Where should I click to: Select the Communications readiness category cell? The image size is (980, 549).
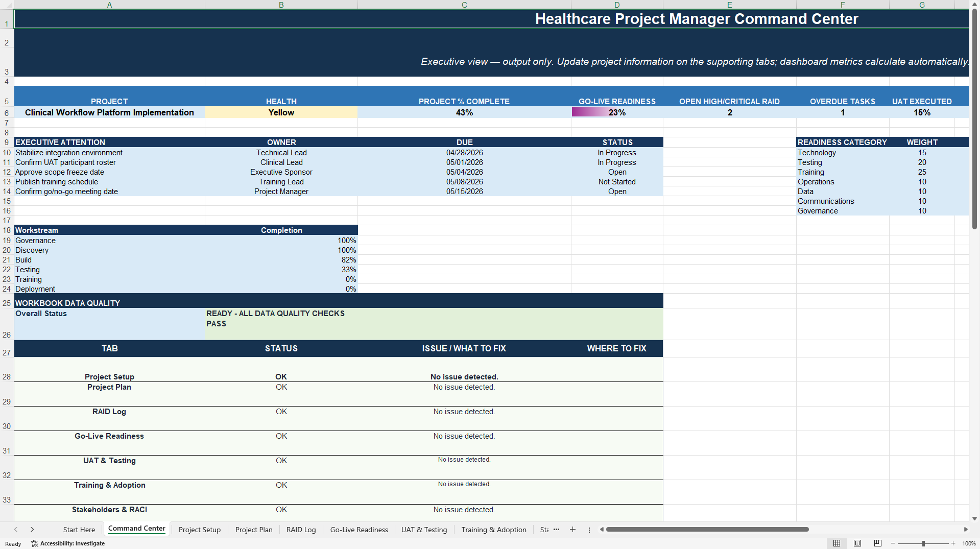[x=843, y=201]
